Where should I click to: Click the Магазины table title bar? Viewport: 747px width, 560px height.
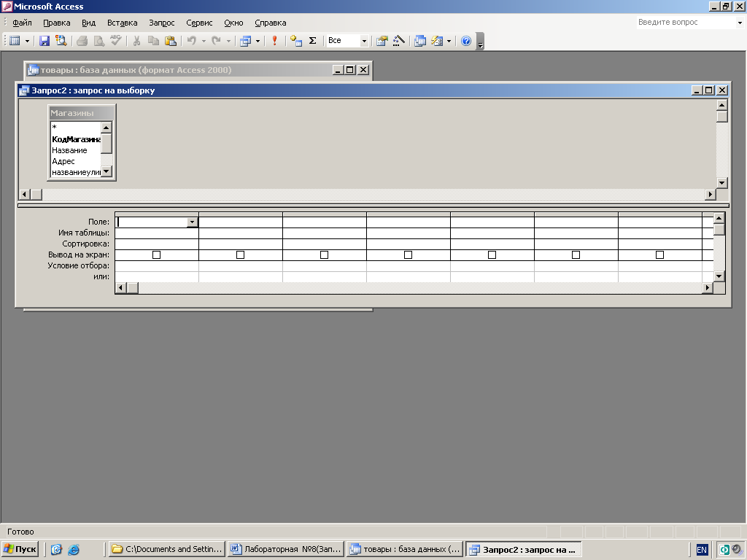(82, 113)
